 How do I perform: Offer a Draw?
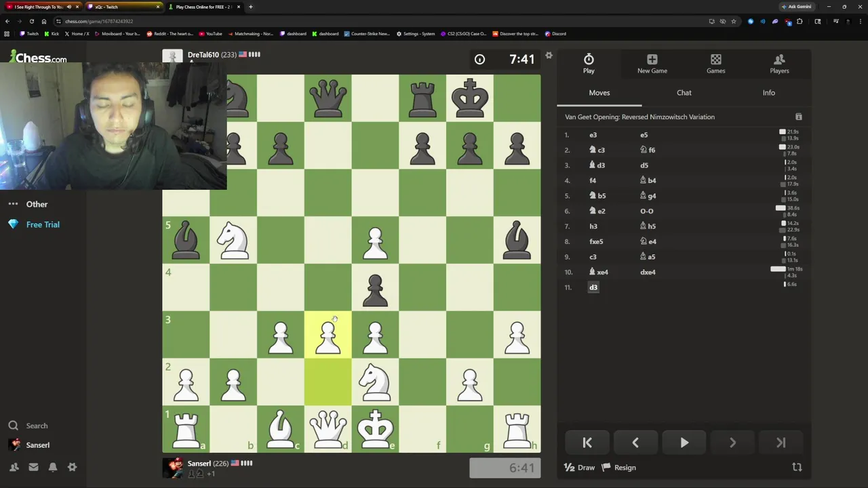(x=580, y=468)
